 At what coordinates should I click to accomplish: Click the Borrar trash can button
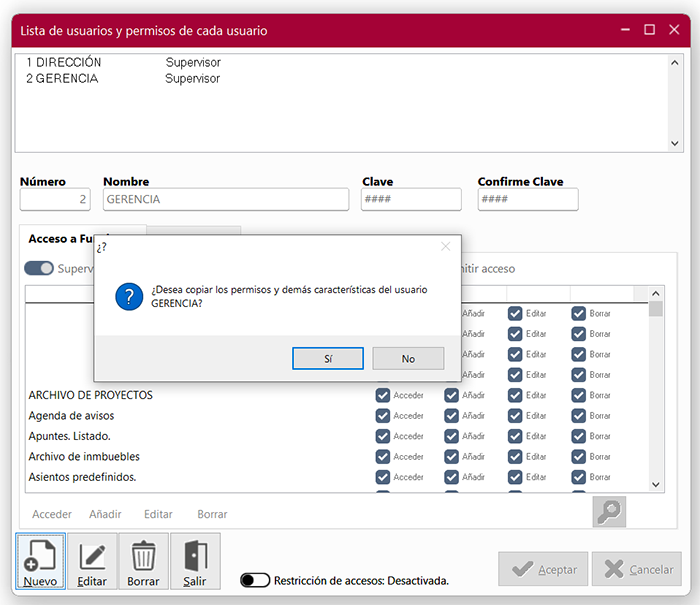(x=143, y=561)
